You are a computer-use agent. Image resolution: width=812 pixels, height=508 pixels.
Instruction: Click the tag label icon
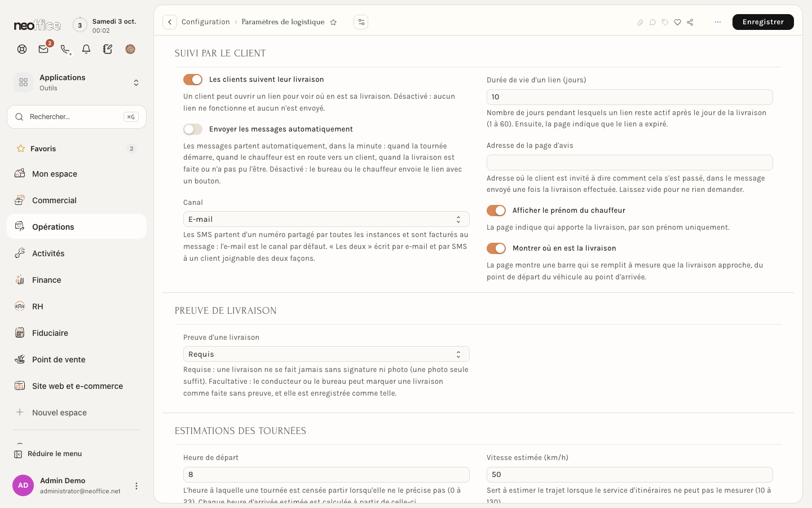click(x=665, y=22)
